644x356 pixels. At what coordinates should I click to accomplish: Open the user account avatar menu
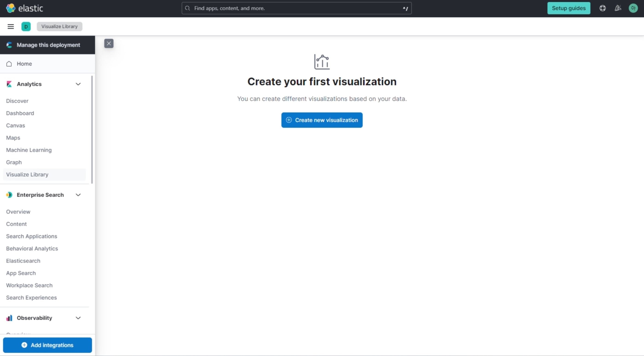(633, 8)
